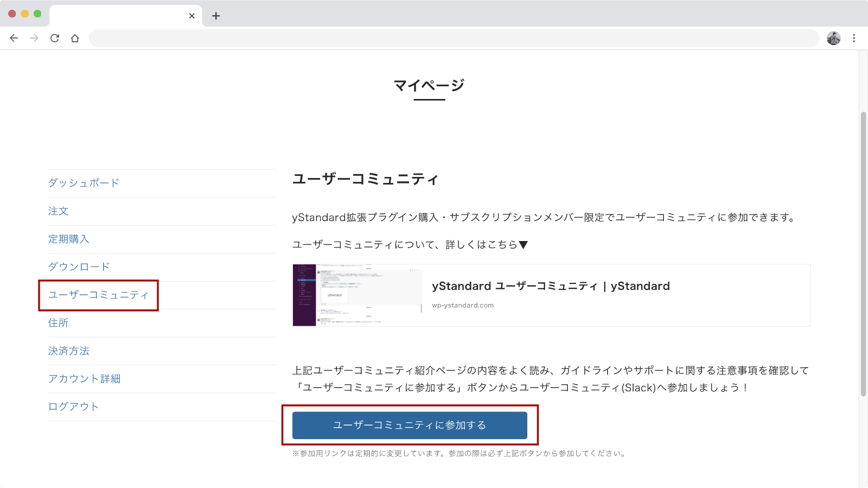The height and width of the screenshot is (488, 868).
Task: Open the yStandard ユーザーコミュニティ card title
Action: 551,286
